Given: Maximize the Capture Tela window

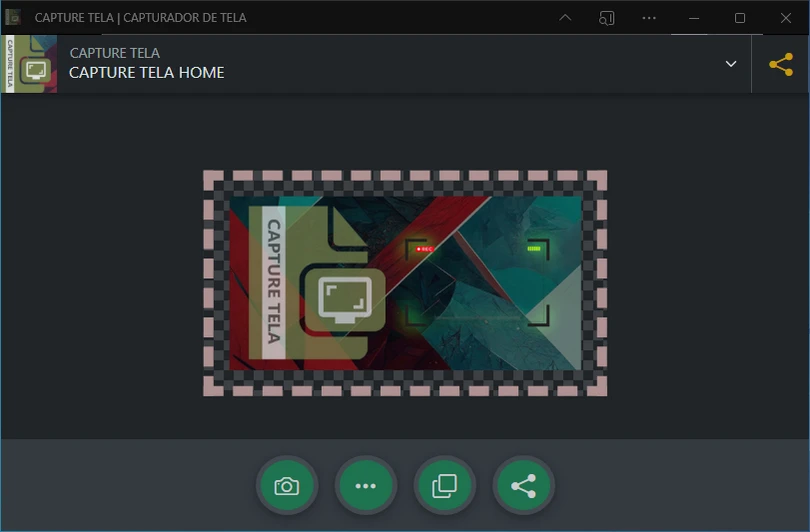Looking at the screenshot, I should tap(740, 18).
